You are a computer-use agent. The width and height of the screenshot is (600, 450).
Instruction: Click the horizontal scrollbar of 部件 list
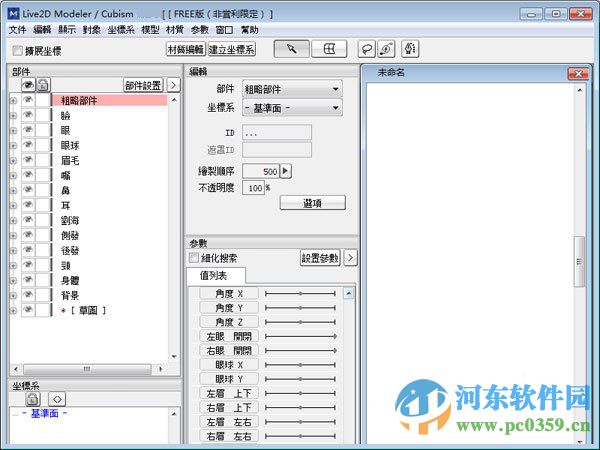click(87, 369)
